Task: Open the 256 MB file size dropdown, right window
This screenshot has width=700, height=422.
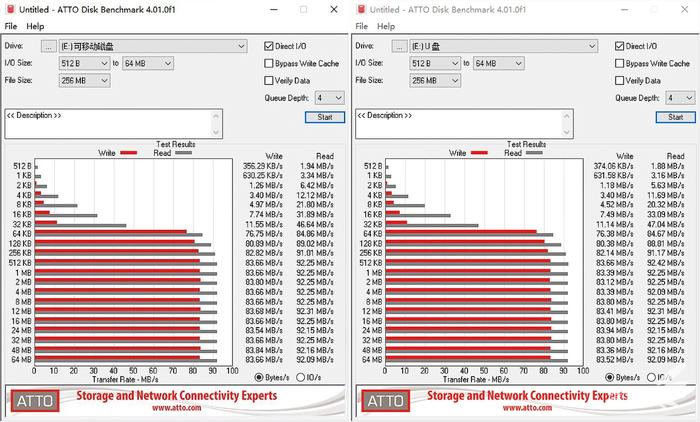Action: (435, 80)
